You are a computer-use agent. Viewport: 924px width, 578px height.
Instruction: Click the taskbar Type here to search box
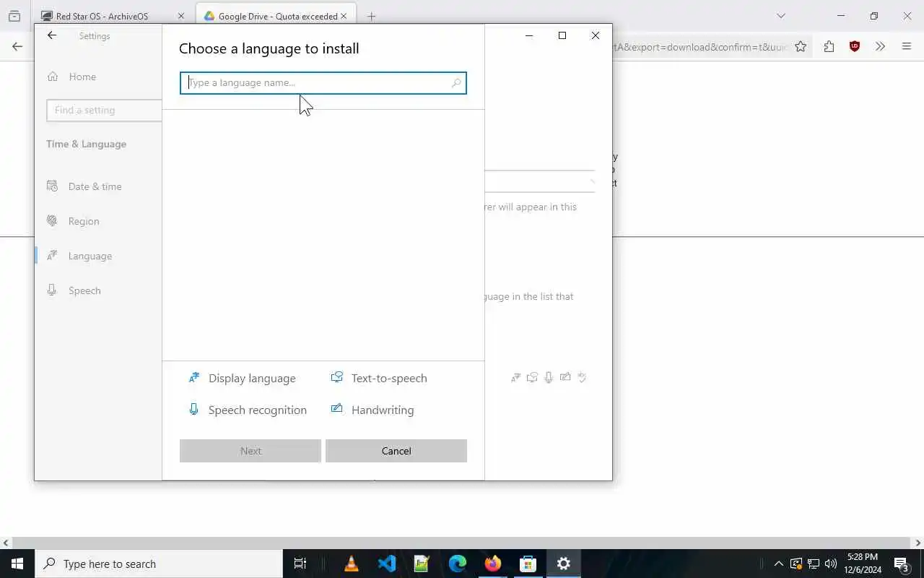point(159,564)
